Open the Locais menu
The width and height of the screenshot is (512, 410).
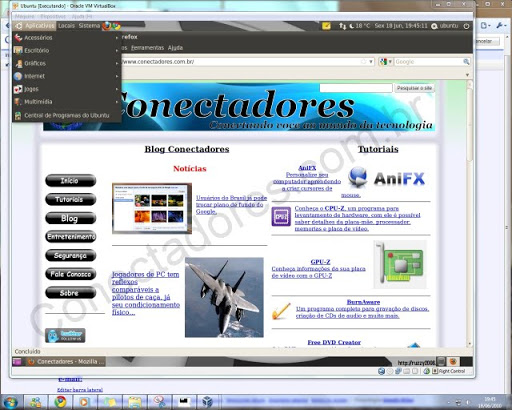point(66,26)
